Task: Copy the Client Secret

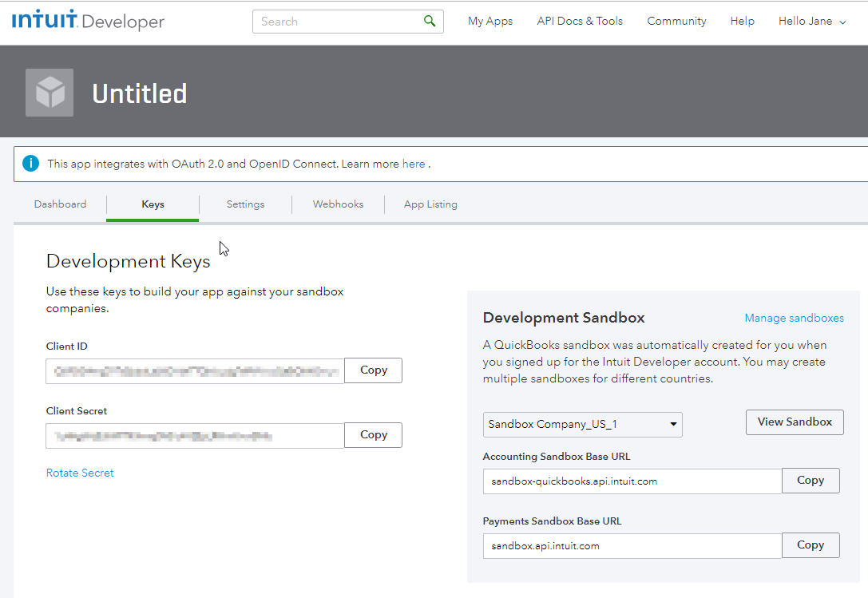Action: pos(373,435)
